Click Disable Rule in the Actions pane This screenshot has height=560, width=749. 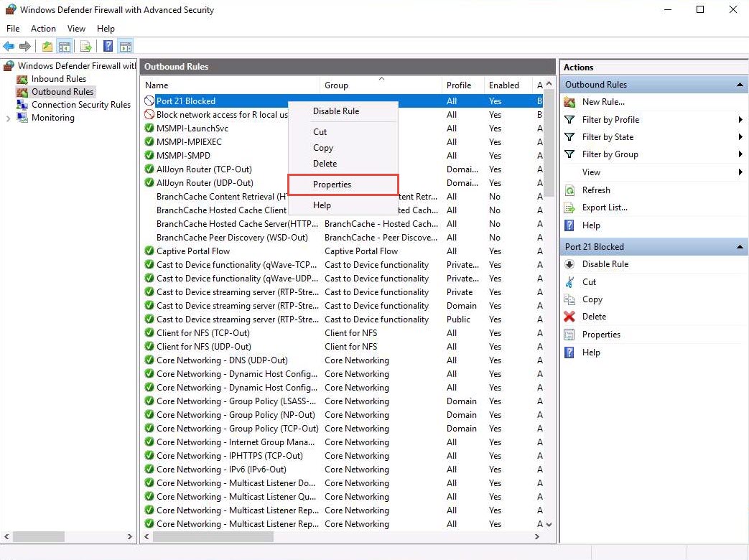(x=605, y=264)
